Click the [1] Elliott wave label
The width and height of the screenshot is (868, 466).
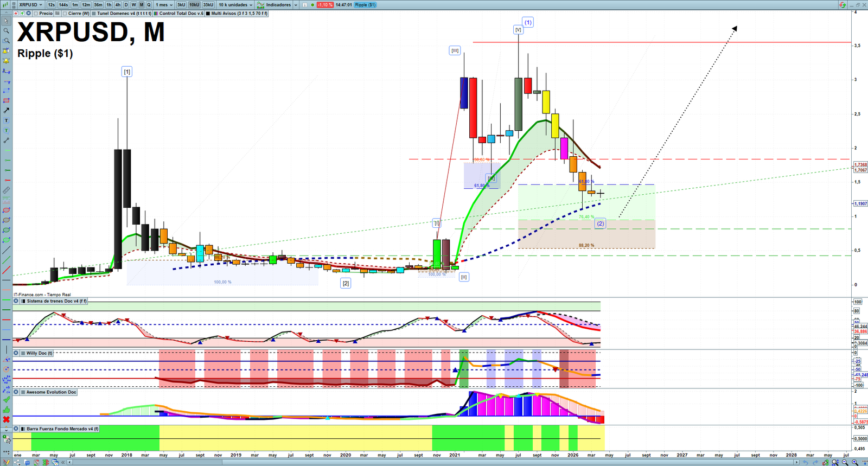pos(126,72)
